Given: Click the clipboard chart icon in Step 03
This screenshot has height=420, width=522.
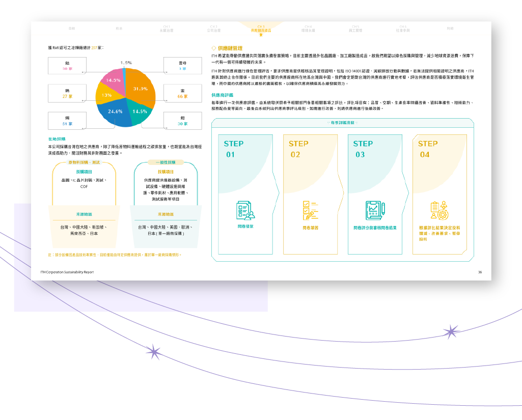Looking at the screenshot, I should pyautogui.click(x=375, y=210).
